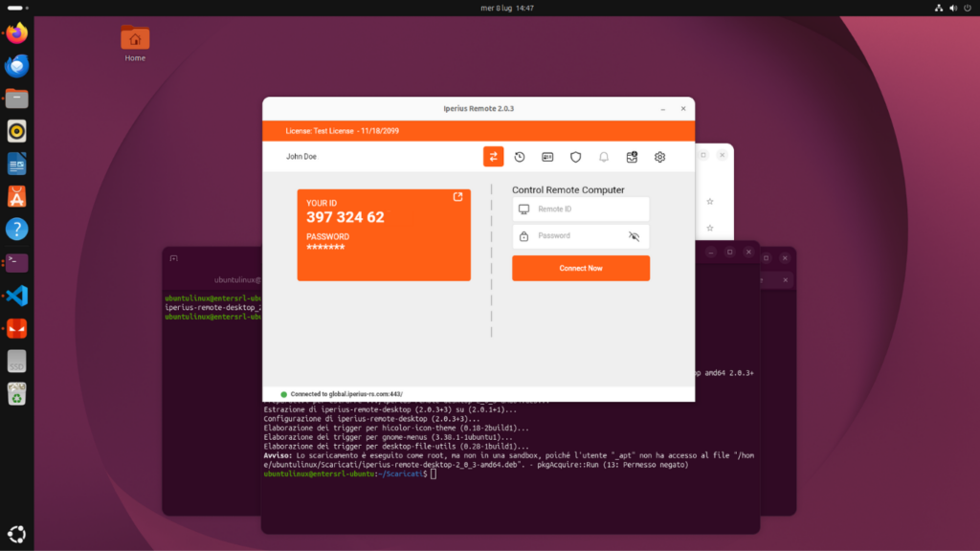This screenshot has width=980, height=551.
Task: Open the clock calendar in top bar
Action: pos(507,8)
